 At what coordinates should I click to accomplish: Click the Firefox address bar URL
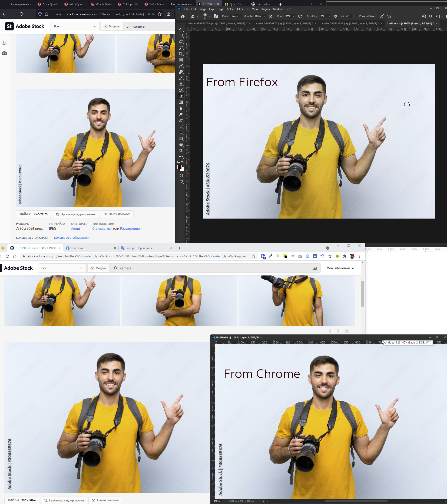pos(103,14)
